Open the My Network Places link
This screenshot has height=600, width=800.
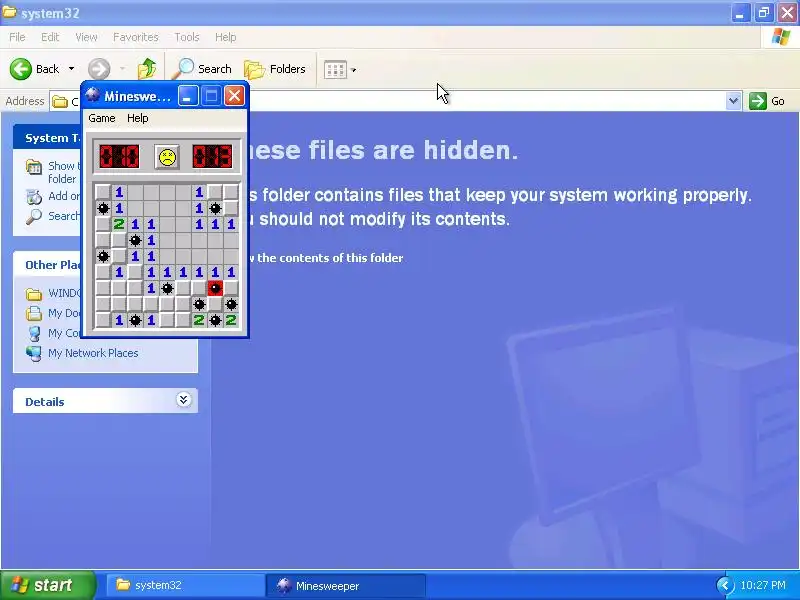[93, 353]
